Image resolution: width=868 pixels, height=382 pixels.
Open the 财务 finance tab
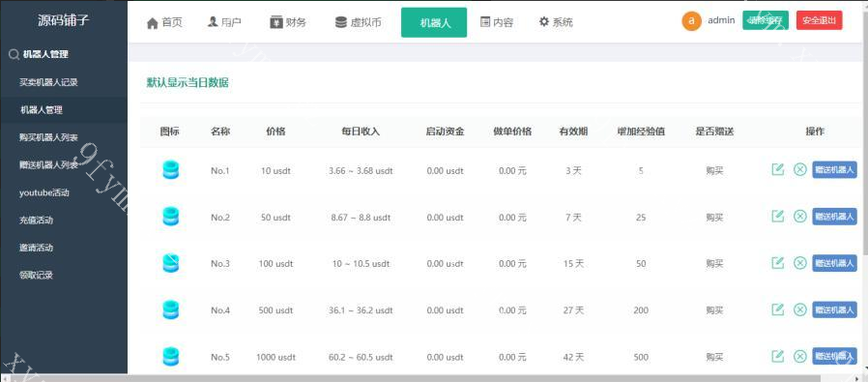click(288, 22)
